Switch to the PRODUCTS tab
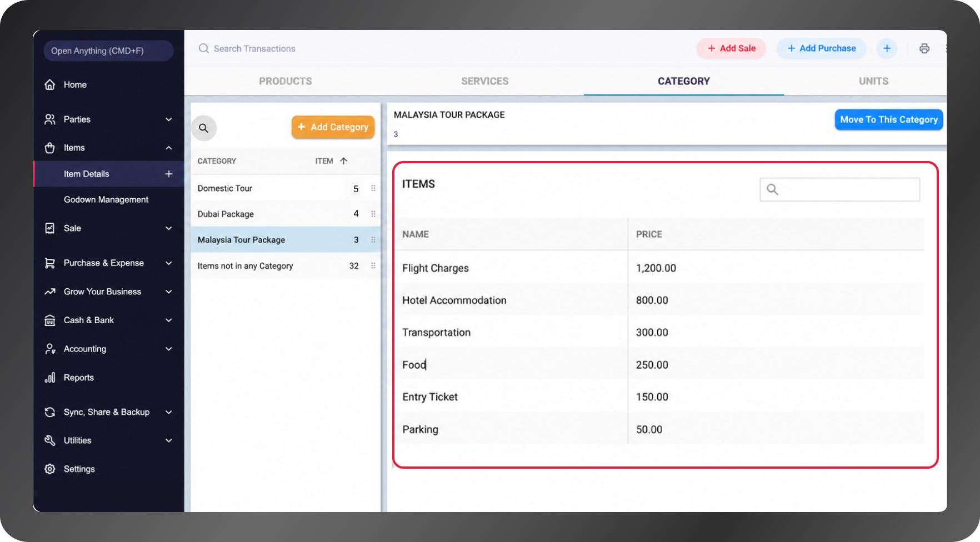This screenshot has height=542, width=980. [x=286, y=81]
